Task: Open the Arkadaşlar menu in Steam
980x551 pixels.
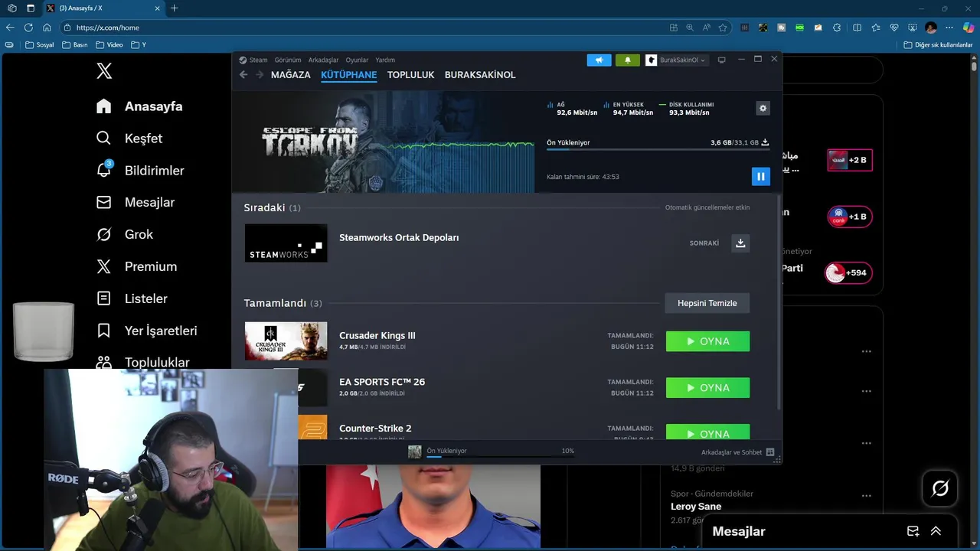Action: [x=323, y=60]
